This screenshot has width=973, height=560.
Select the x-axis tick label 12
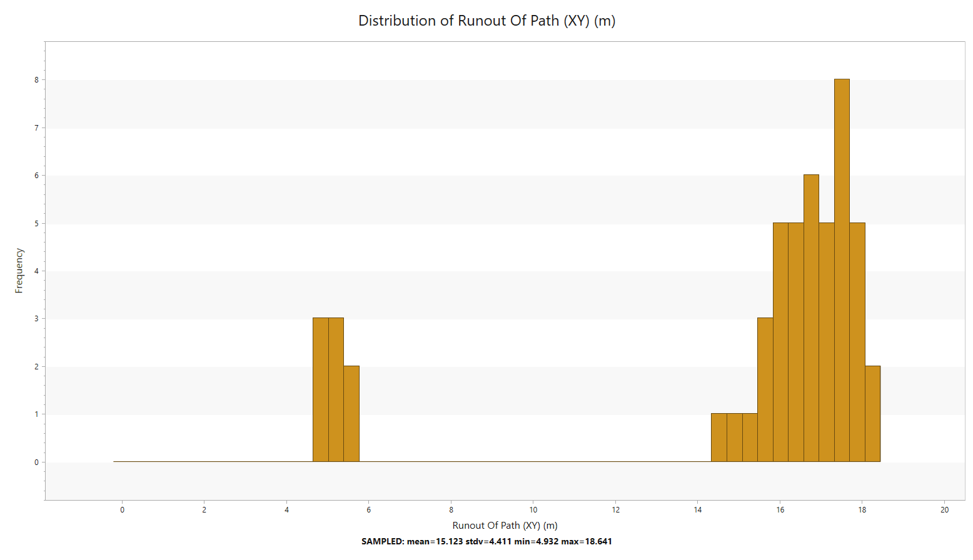pos(616,510)
